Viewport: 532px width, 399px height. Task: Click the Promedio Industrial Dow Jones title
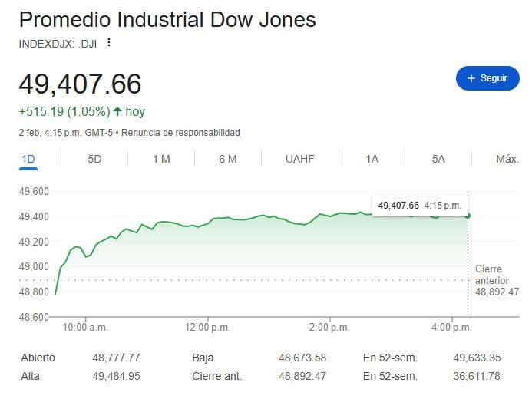pos(167,19)
